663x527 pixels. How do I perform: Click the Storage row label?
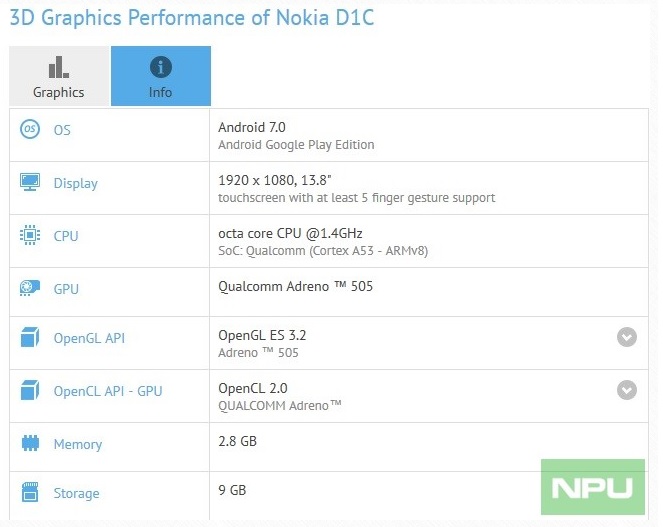(x=77, y=493)
